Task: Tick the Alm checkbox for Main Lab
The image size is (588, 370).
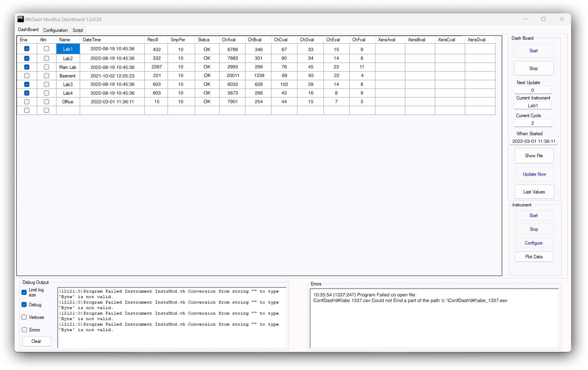Action: point(46,67)
